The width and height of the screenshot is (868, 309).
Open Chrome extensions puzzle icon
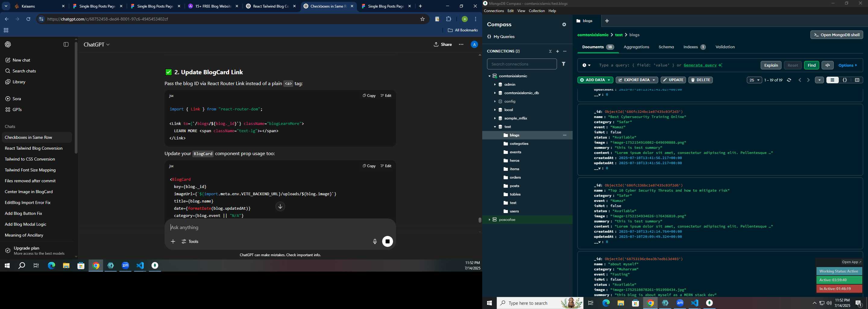tap(449, 19)
